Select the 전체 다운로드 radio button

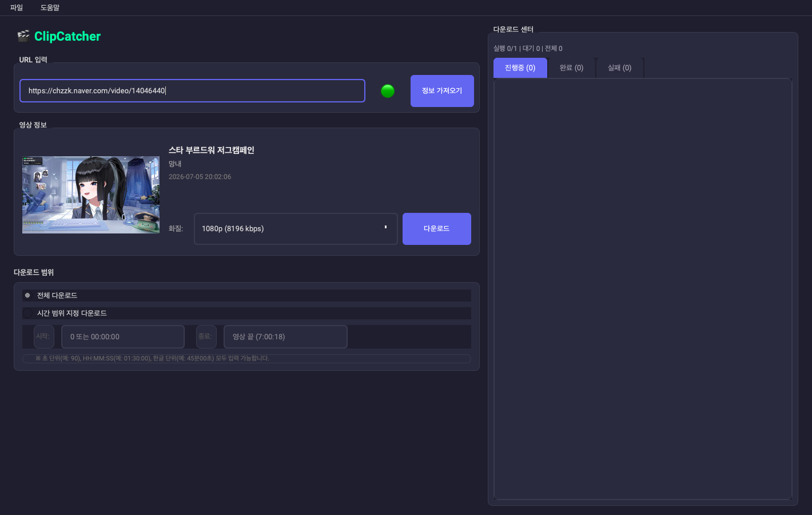[x=27, y=295]
